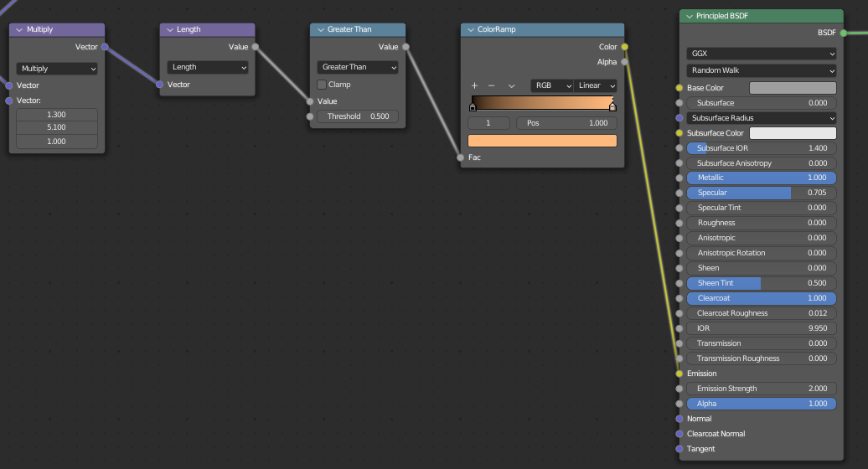Image resolution: width=868 pixels, height=469 pixels.
Task: Open ColorRamp tools chevron menu
Action: coord(511,85)
